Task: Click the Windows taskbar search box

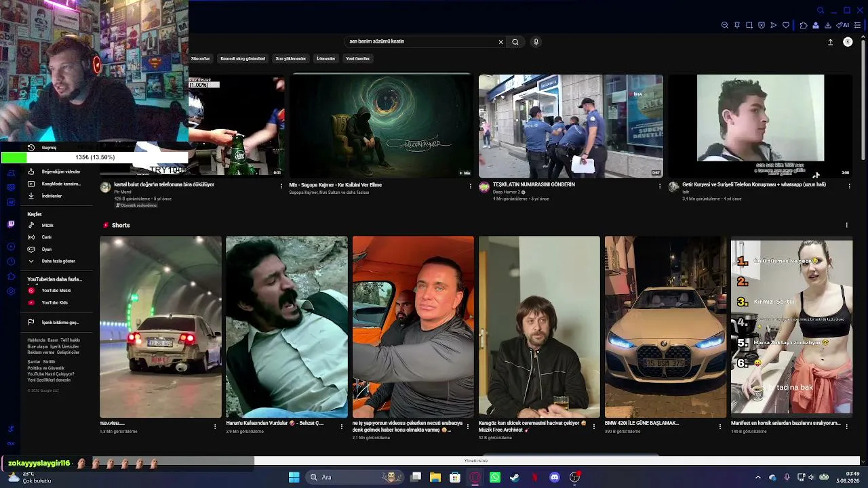Action: (354, 477)
